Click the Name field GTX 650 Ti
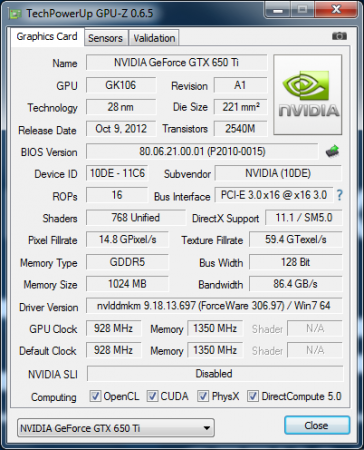The image size is (364, 450). pyautogui.click(x=176, y=62)
